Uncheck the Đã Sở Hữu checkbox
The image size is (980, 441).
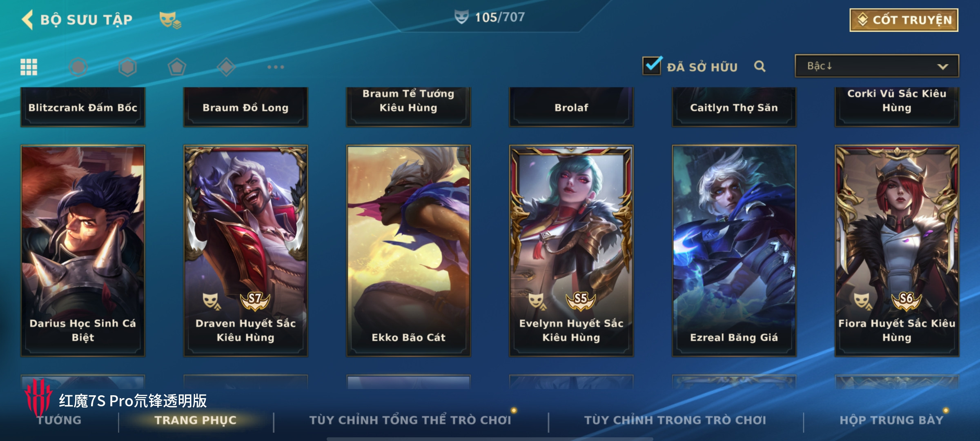[x=652, y=66]
